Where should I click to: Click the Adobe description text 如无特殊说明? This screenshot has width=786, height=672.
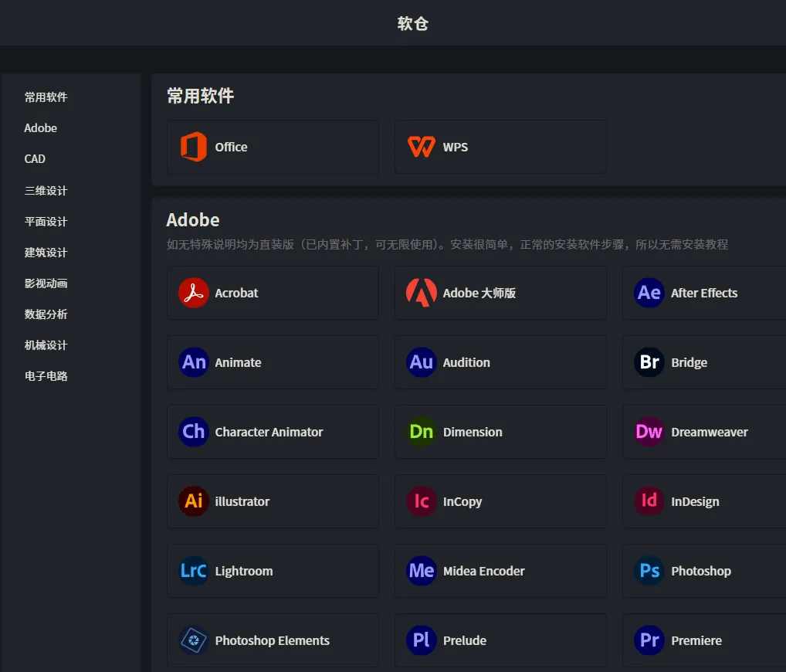[x=447, y=244]
